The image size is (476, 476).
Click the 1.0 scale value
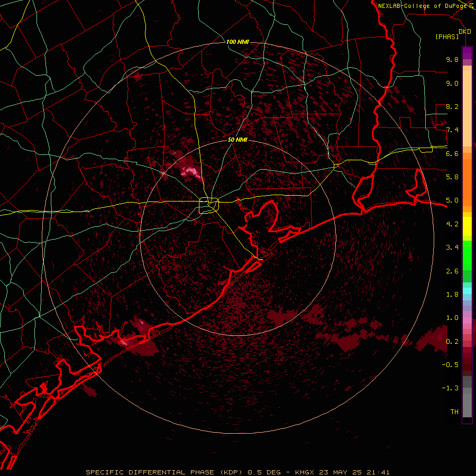(452, 318)
